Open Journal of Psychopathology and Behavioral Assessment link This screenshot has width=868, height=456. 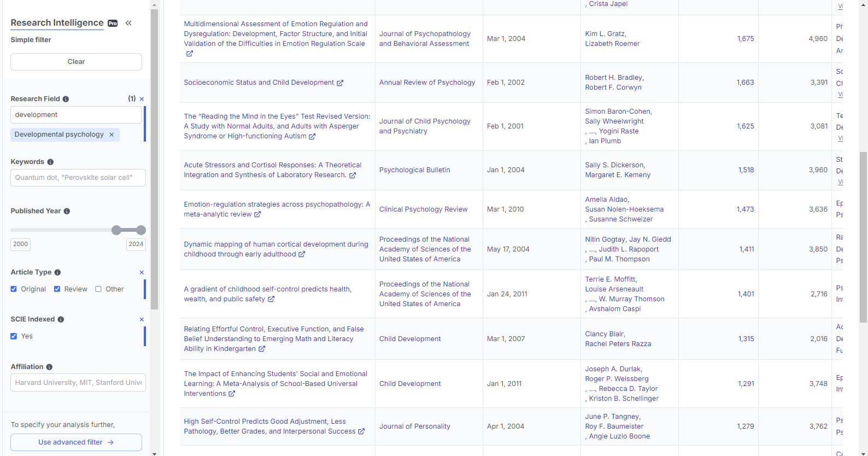pyautogui.click(x=425, y=39)
